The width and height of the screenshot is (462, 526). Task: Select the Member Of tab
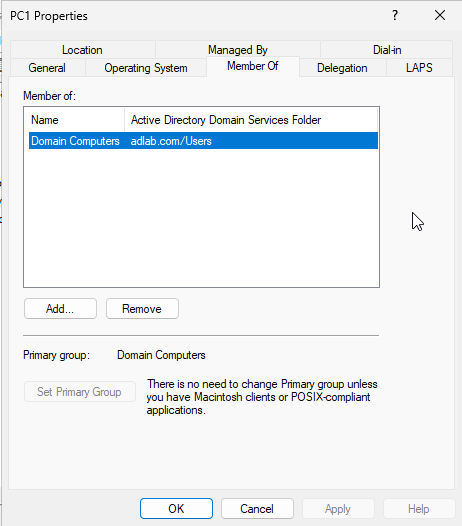253,66
